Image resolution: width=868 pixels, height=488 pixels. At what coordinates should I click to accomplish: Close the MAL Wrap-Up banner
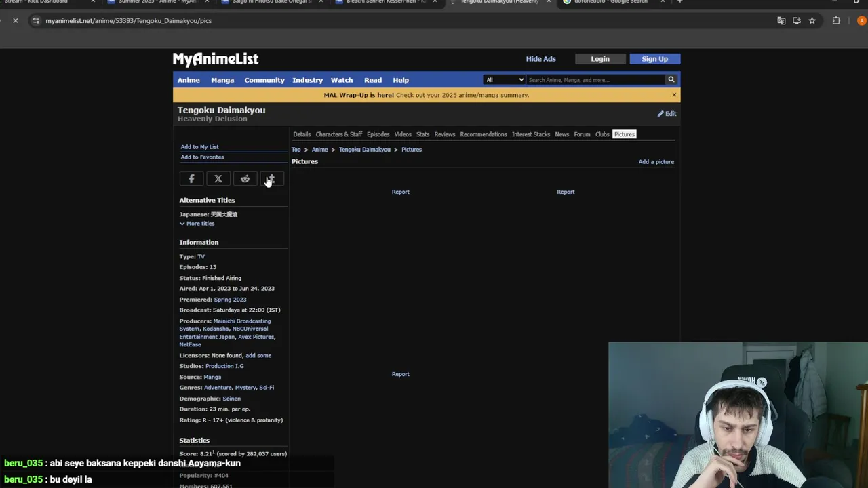point(674,95)
